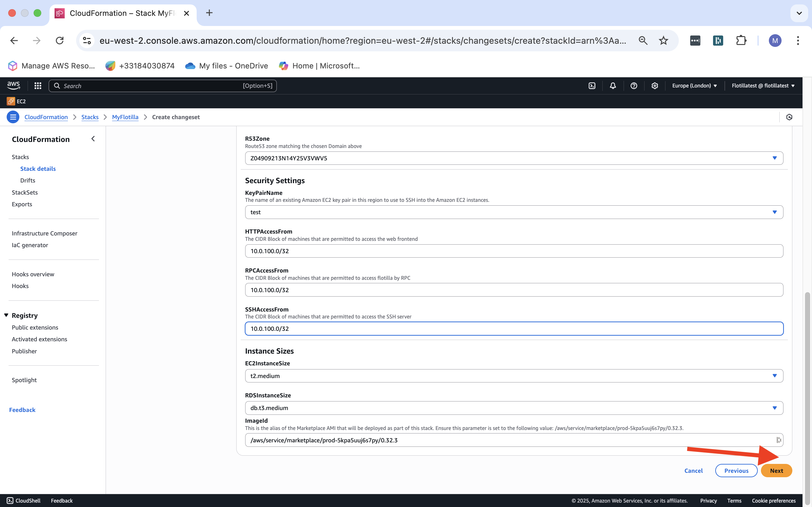Click the AWS logo home icon

pyautogui.click(x=13, y=86)
